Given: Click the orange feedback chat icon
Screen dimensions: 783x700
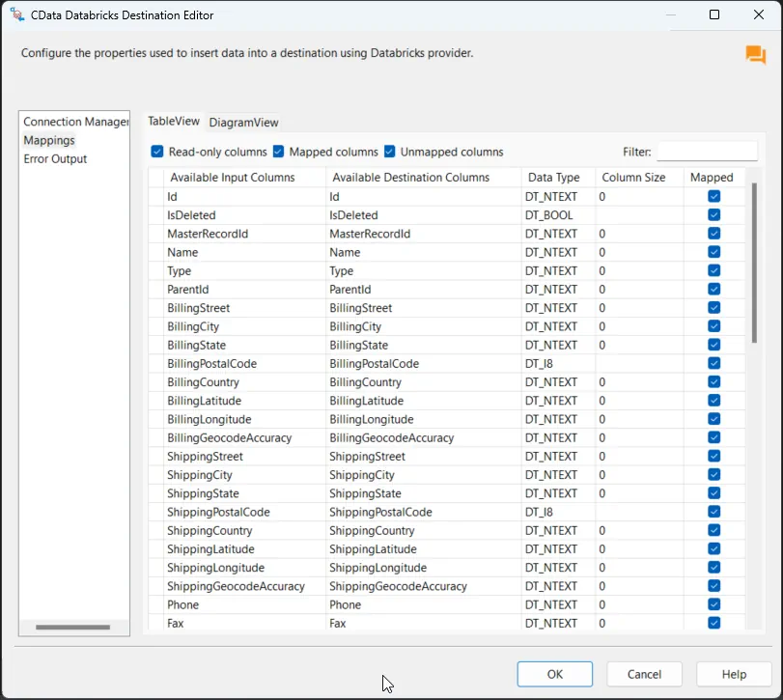Looking at the screenshot, I should (755, 55).
